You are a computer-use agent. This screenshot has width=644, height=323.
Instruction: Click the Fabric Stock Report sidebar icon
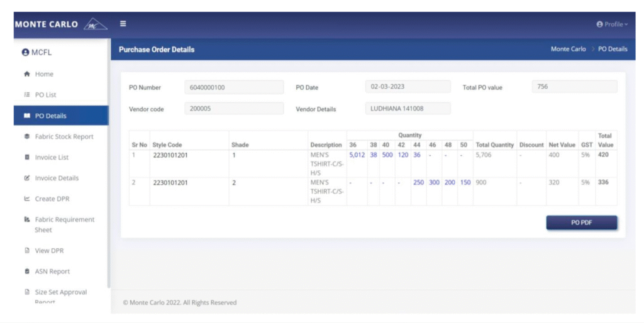(x=27, y=136)
